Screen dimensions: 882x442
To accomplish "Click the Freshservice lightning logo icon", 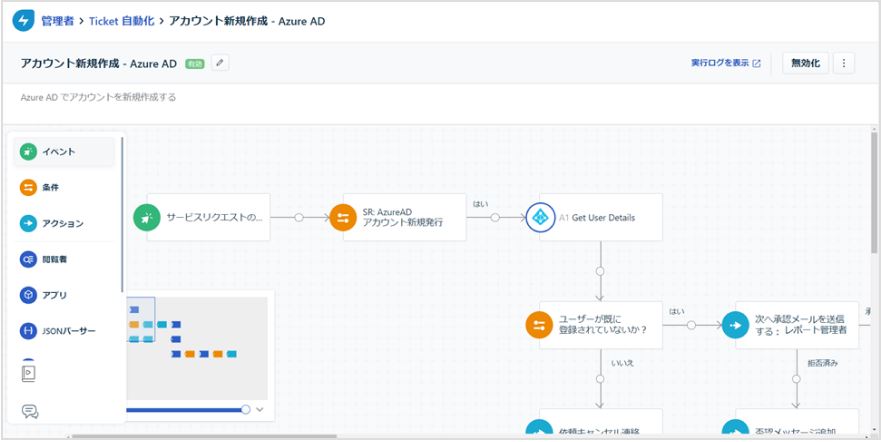I will click(21, 20).
